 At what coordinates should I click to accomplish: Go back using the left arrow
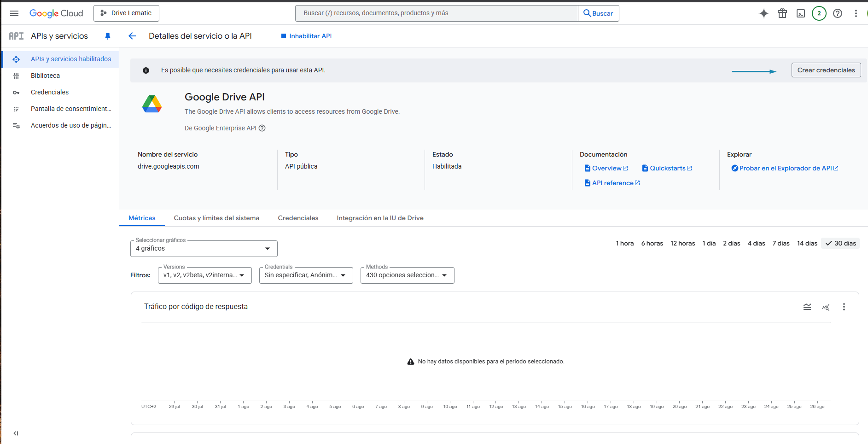click(x=132, y=36)
